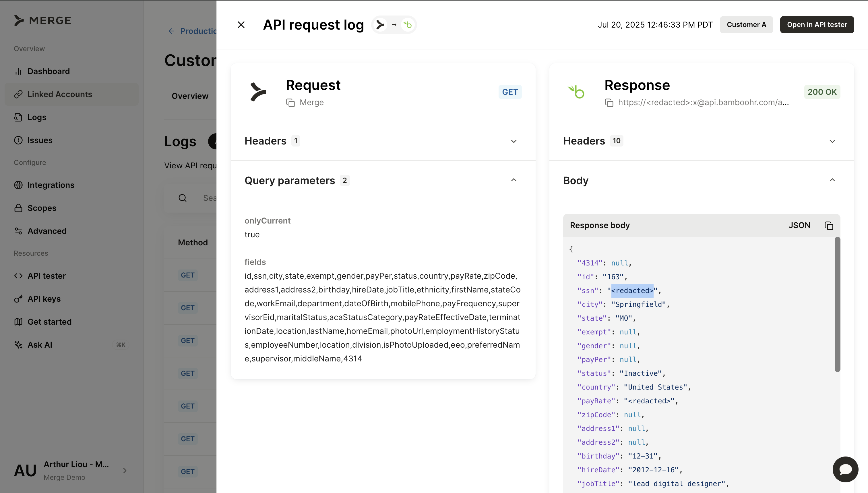Collapse the response Body section
Image resolution: width=868 pixels, height=493 pixels.
pos(832,180)
